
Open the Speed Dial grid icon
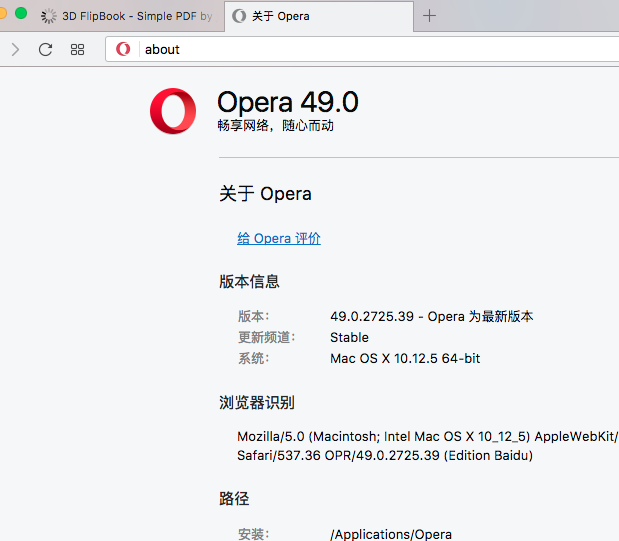(77, 49)
